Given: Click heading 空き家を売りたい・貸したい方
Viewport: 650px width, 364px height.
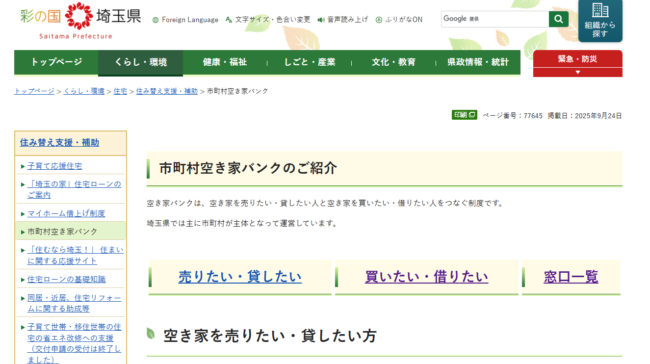Looking at the screenshot, I should pos(269,336).
